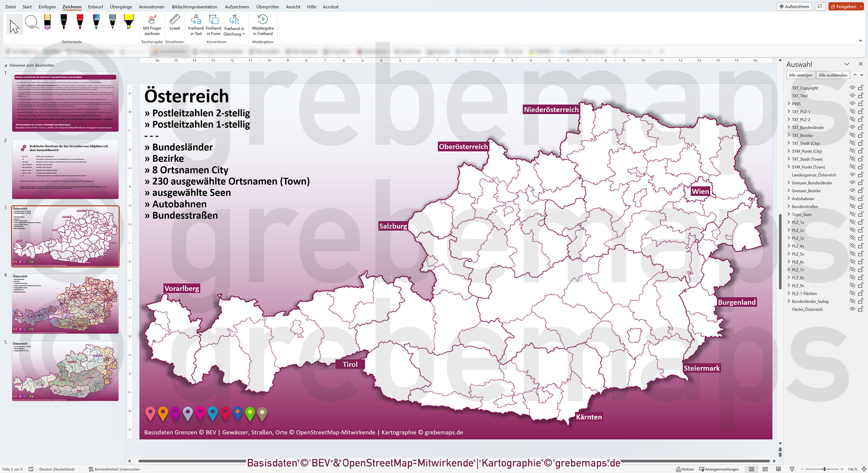
Task: Click the Alle ausblenden button
Action: click(832, 75)
